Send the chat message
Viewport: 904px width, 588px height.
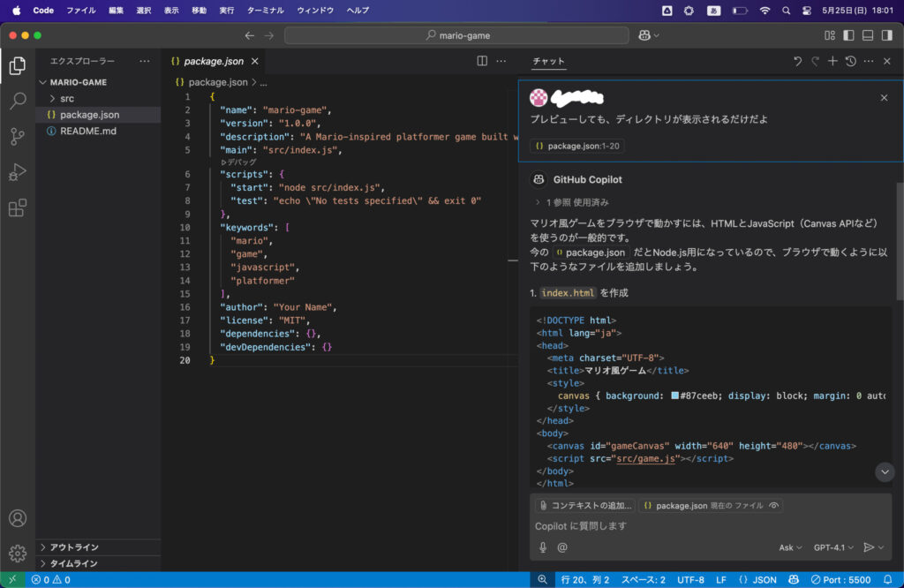tap(869, 547)
